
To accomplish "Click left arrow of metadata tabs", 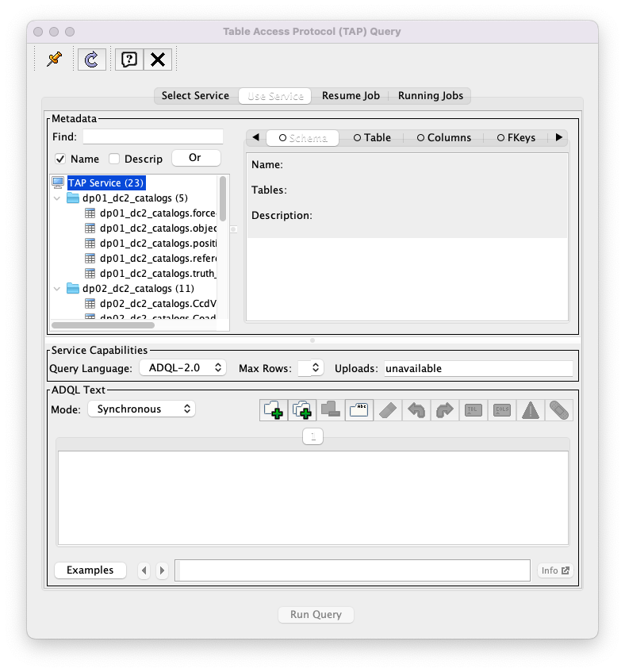I will click(x=255, y=137).
